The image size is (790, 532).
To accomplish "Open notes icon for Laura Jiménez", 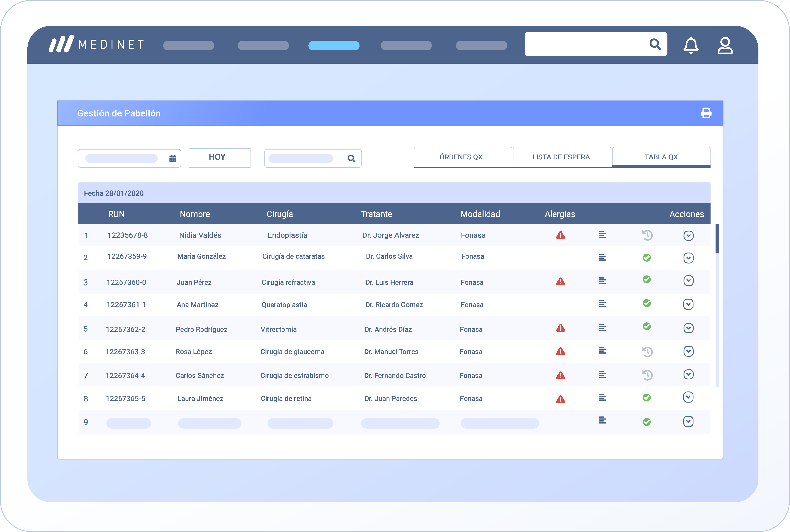I will 602,397.
